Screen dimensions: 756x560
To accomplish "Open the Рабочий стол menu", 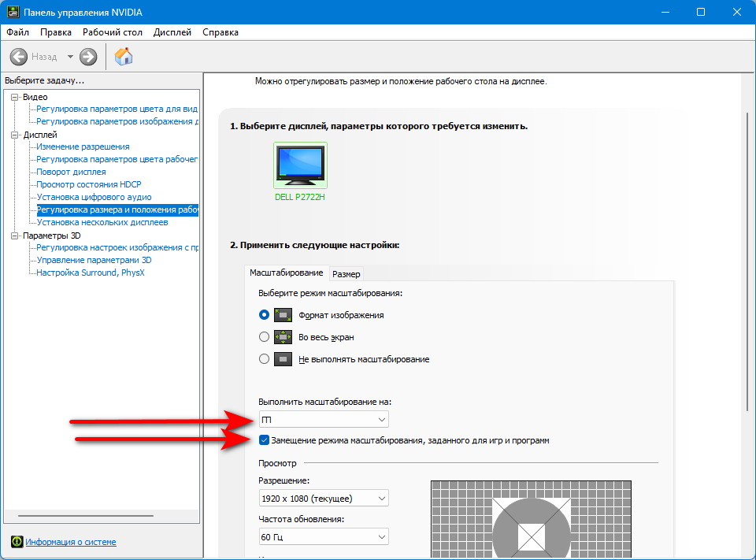I will [113, 32].
